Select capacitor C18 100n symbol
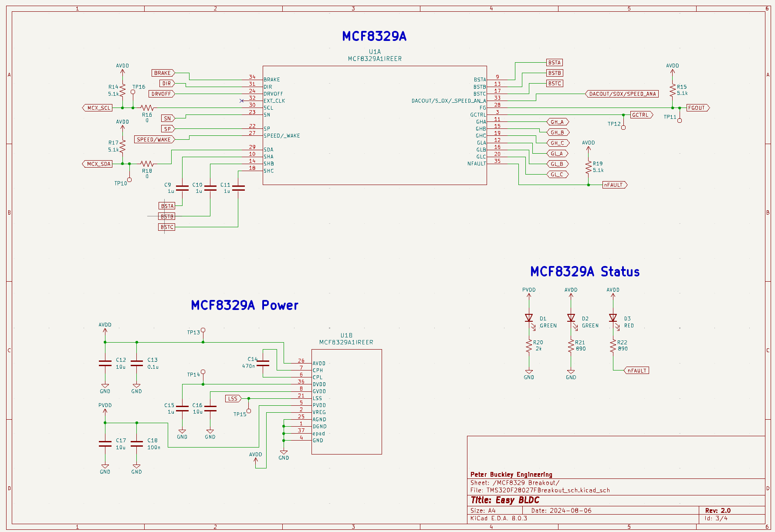The width and height of the screenshot is (775, 532). point(137,444)
